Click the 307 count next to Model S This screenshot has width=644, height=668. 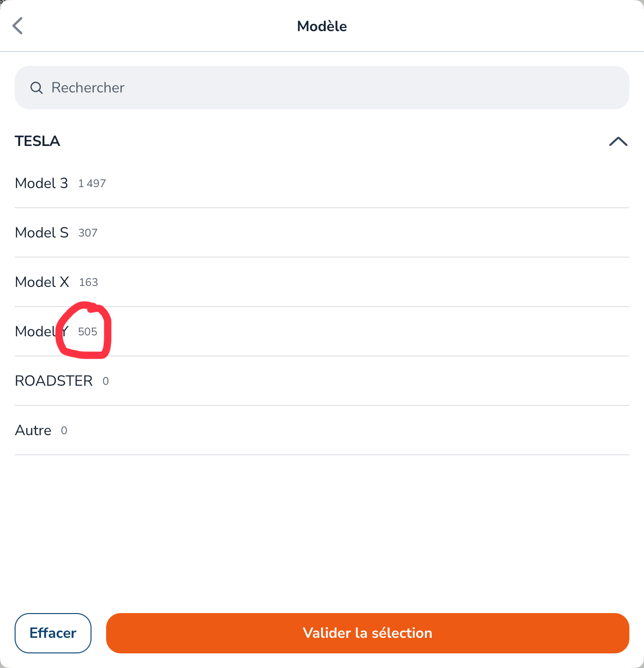(88, 233)
